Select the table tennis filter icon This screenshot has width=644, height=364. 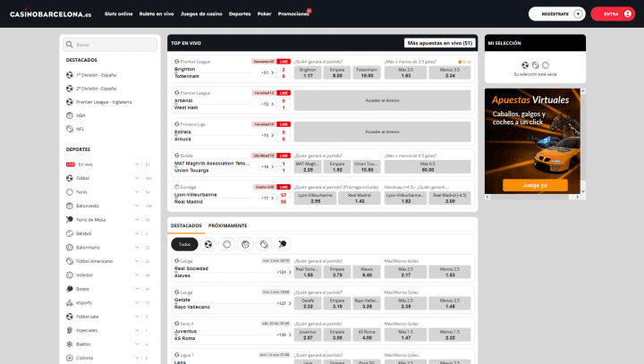coord(282,243)
